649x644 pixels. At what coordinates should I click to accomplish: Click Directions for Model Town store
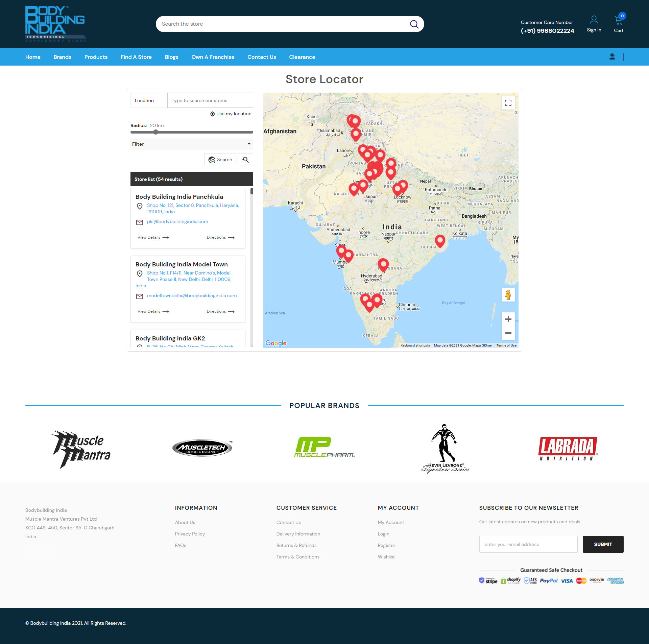tap(221, 311)
